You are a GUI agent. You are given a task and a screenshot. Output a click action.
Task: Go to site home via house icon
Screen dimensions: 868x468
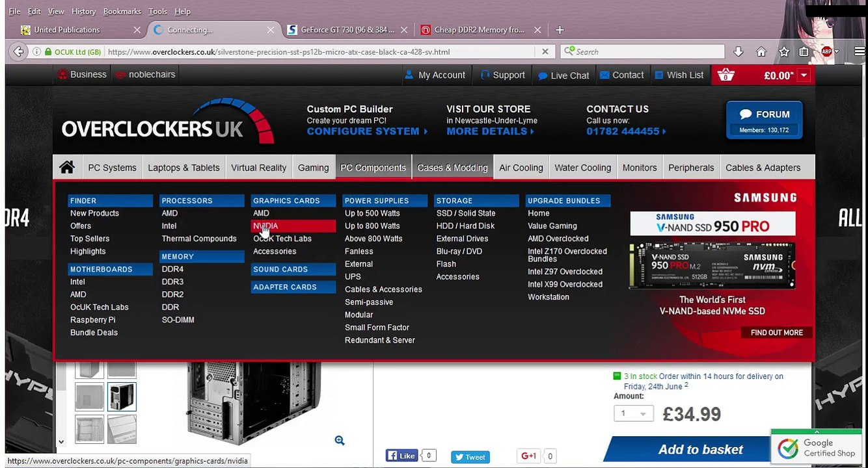67,168
